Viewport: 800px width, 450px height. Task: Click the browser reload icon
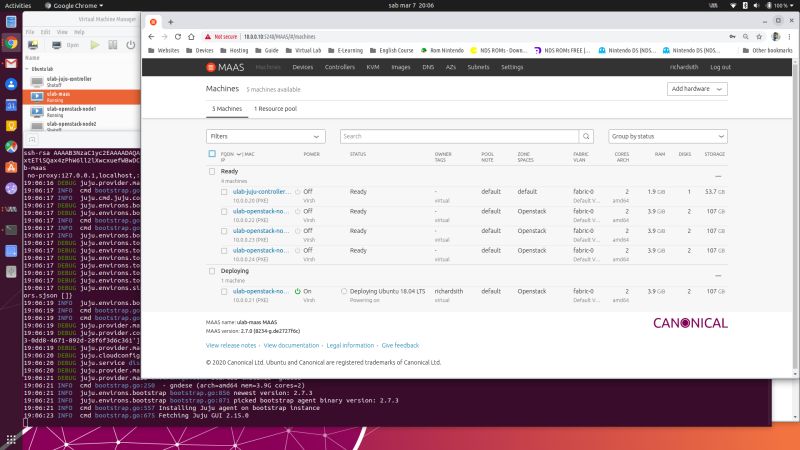(x=178, y=37)
